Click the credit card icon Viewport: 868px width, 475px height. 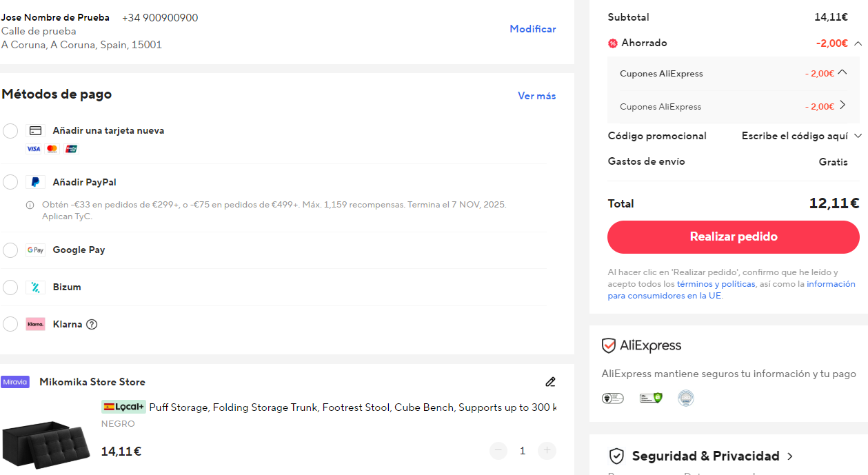pyautogui.click(x=35, y=131)
